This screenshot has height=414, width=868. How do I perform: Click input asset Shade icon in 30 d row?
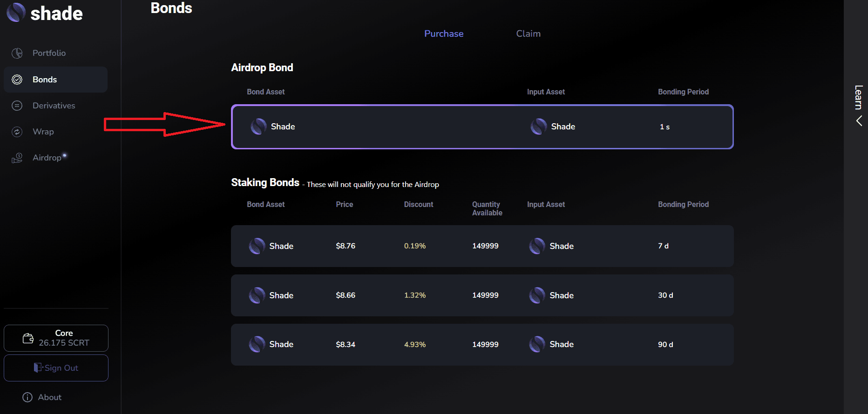coord(537,295)
